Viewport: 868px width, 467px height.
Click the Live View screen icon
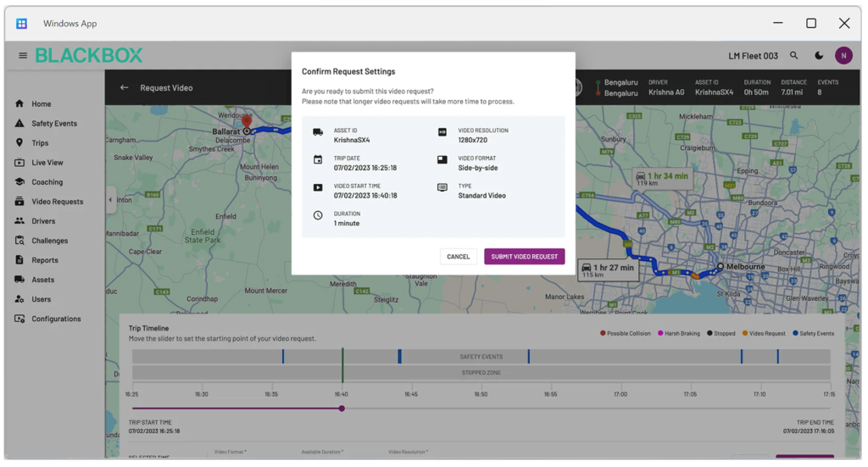[19, 162]
